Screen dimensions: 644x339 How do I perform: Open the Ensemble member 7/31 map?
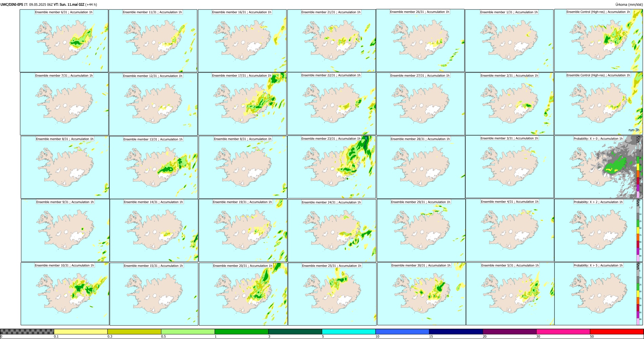pyautogui.click(x=64, y=104)
